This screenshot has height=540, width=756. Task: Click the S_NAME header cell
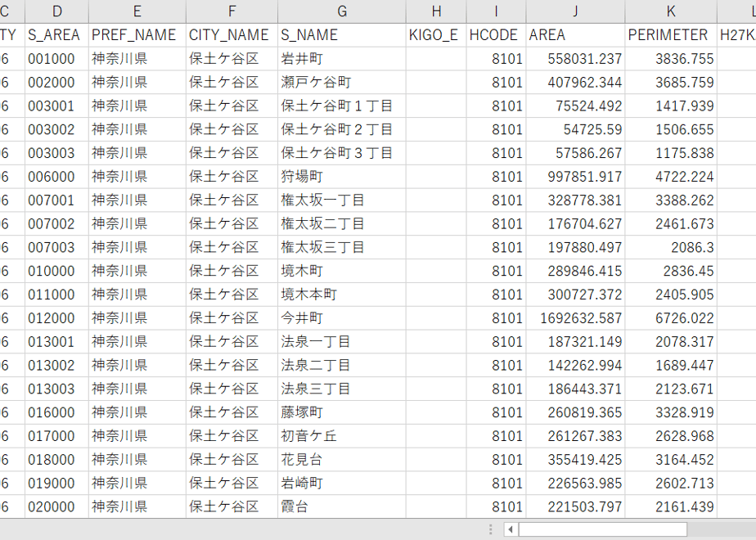click(342, 35)
